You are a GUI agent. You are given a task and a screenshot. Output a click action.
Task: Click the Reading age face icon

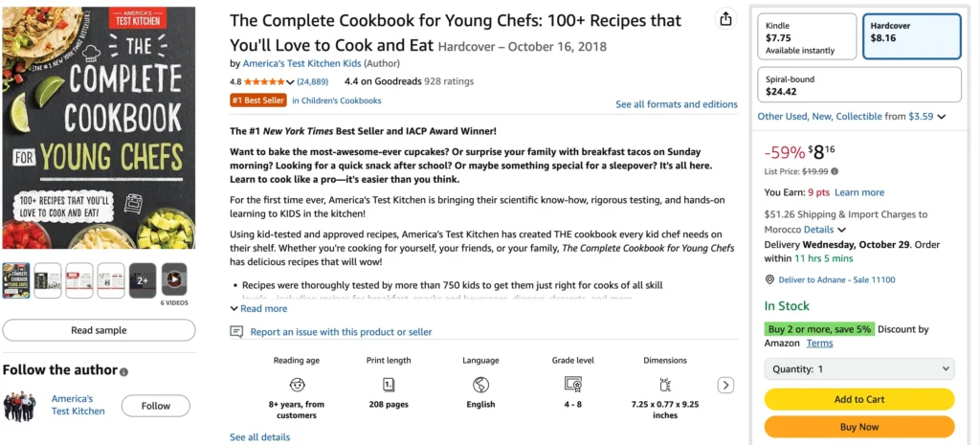[298, 385]
